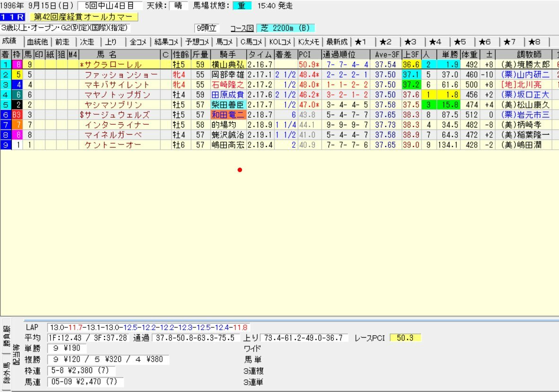Select the 最新成 tab

pos(337,42)
